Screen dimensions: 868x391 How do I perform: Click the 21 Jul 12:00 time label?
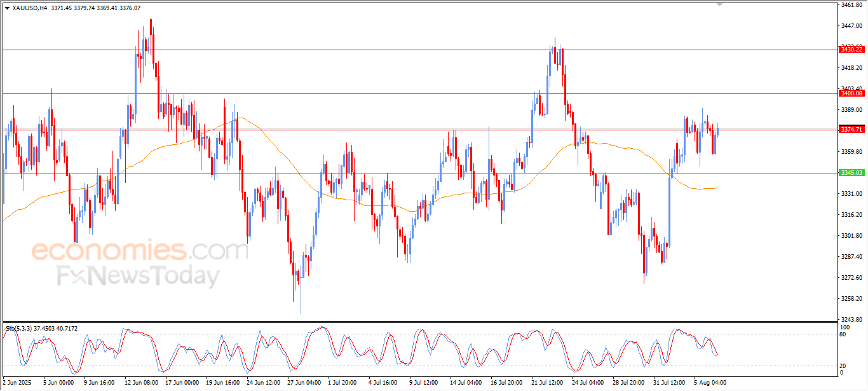point(548,383)
